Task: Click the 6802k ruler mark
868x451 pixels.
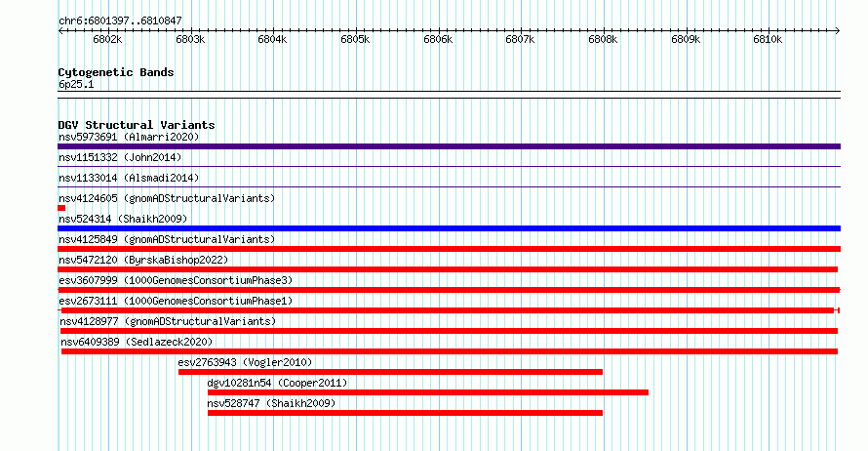Action: pos(107,39)
